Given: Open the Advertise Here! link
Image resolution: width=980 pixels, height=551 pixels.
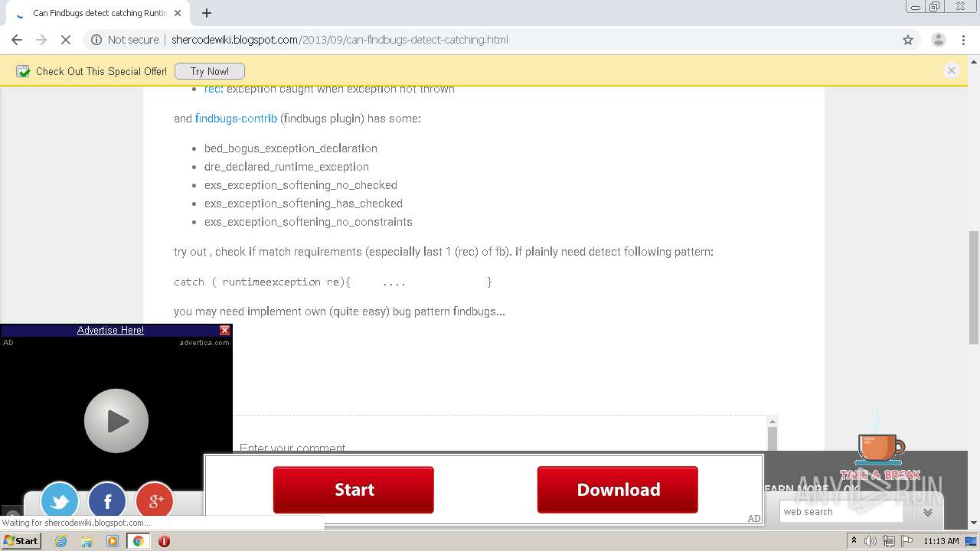Looking at the screenshot, I should [x=110, y=331].
